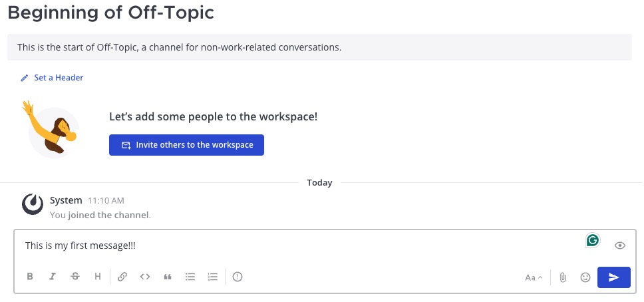This screenshot has height=302, width=644.
Task: Open the emoji picker
Action: pyautogui.click(x=585, y=277)
